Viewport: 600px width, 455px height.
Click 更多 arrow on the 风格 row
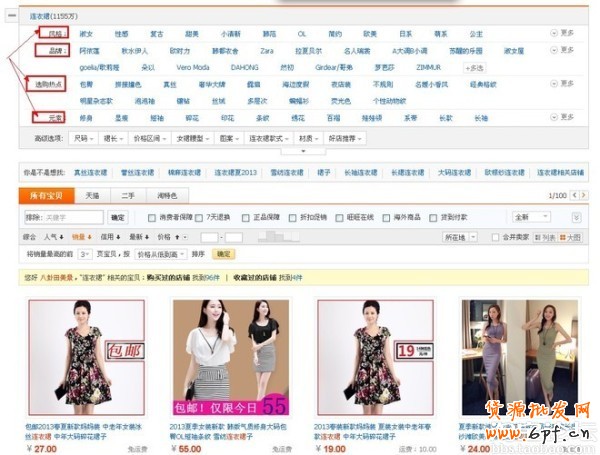(563, 33)
